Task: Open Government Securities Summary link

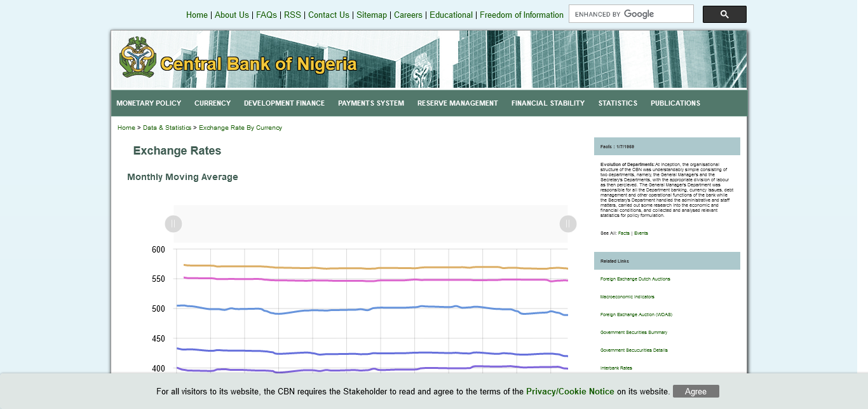Action: point(634,333)
